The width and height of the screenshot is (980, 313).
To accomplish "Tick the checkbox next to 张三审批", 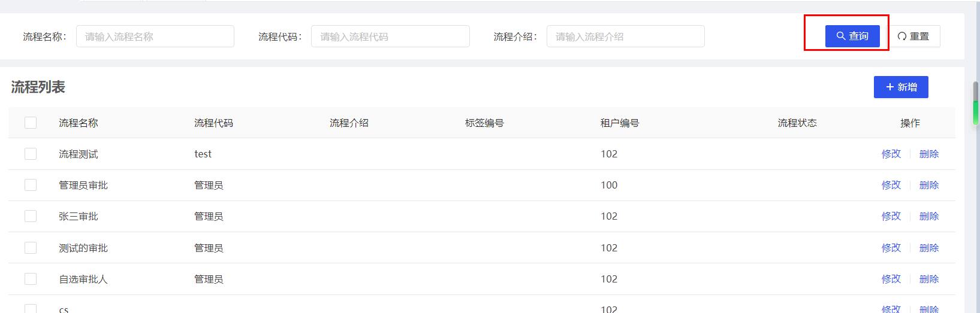I will (31, 216).
